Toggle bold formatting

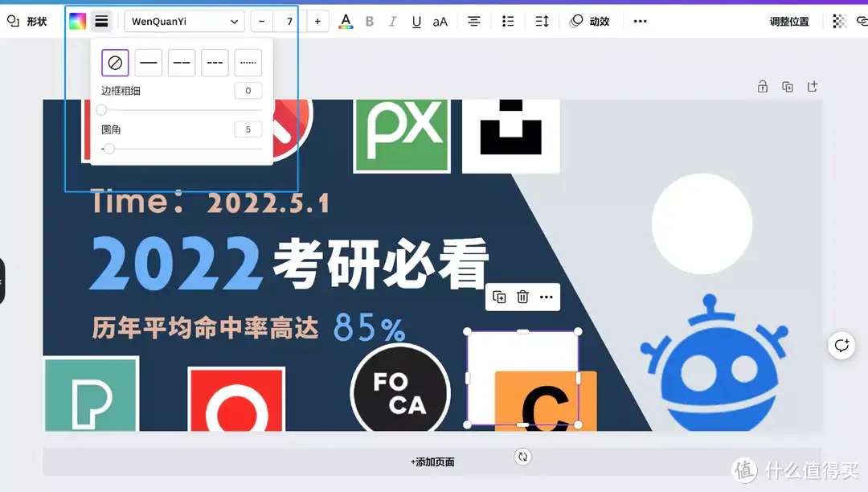pyautogui.click(x=370, y=22)
